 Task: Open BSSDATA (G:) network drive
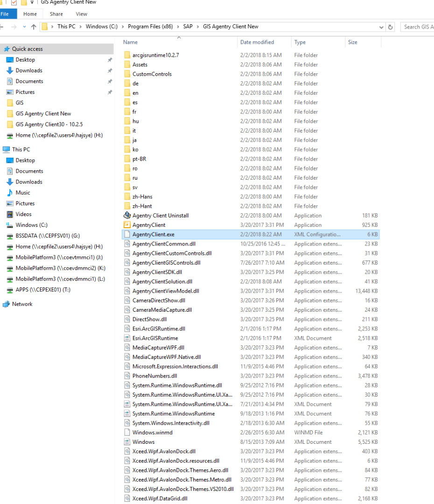click(x=48, y=236)
